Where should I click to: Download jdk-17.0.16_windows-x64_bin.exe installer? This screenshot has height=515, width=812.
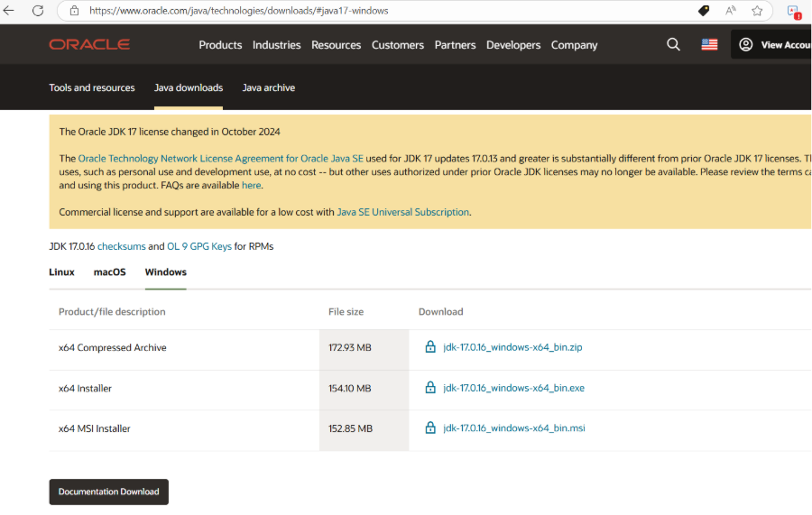(x=513, y=388)
